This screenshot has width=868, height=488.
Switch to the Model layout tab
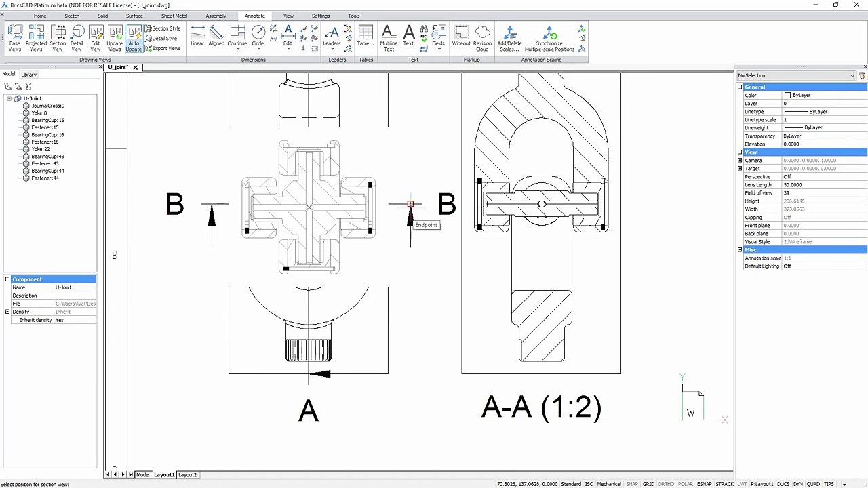(143, 475)
